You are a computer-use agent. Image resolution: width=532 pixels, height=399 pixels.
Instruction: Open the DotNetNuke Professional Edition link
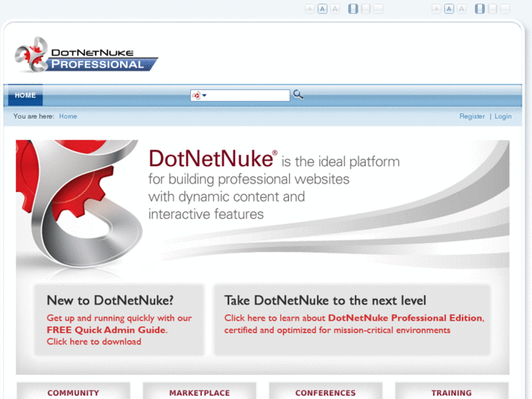[x=405, y=318]
